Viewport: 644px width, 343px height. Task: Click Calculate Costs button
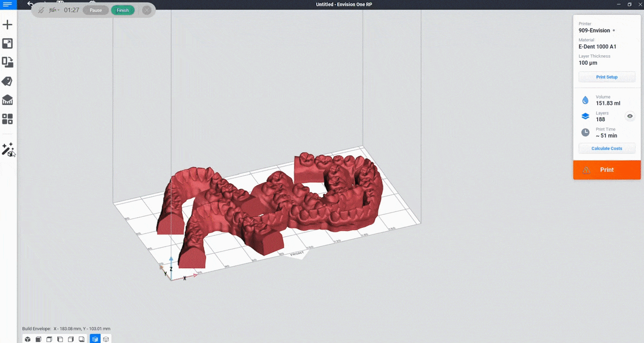[607, 149]
